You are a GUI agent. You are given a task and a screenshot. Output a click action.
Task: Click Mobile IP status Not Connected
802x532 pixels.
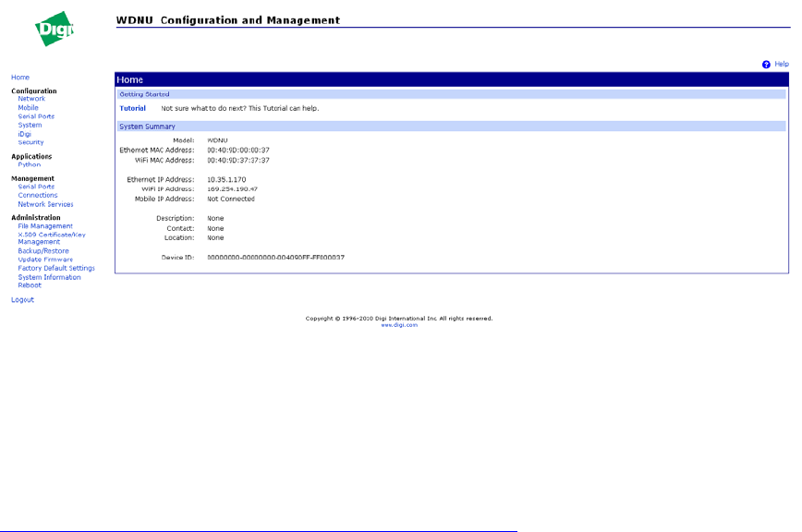coord(231,199)
